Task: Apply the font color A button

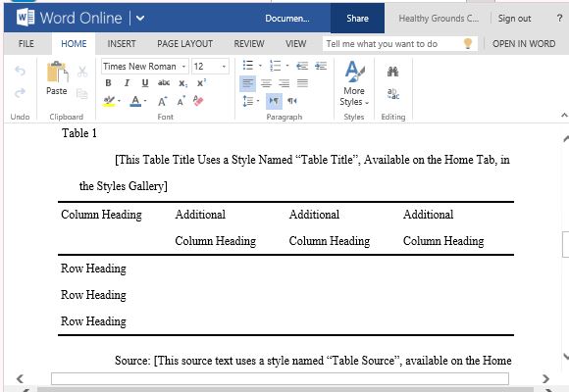Action: click(x=135, y=101)
